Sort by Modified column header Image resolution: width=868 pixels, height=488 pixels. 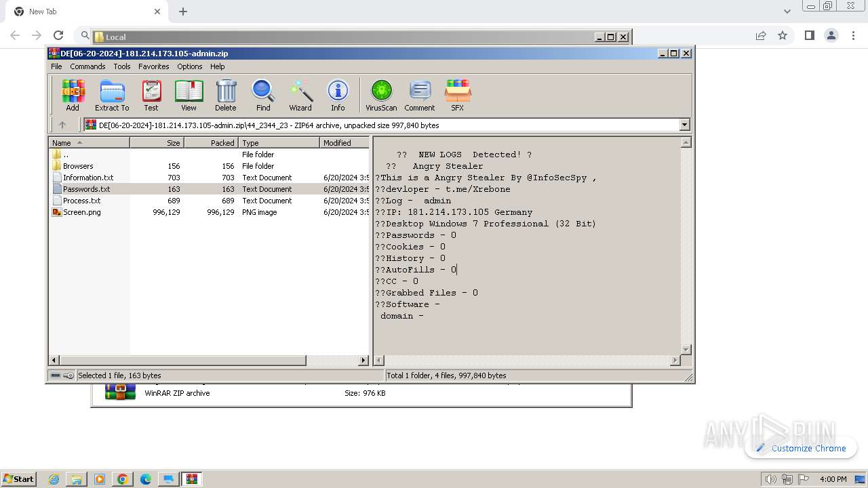click(x=344, y=142)
